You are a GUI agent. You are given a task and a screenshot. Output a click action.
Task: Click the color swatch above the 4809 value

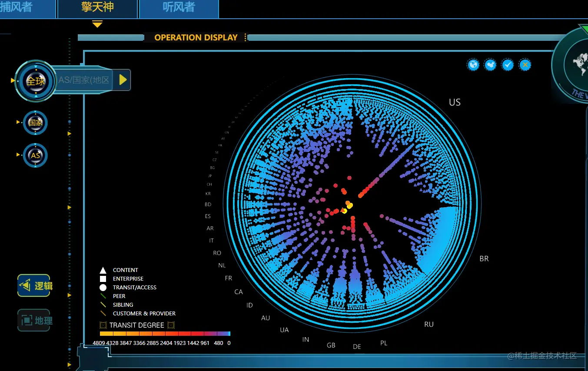click(106, 334)
